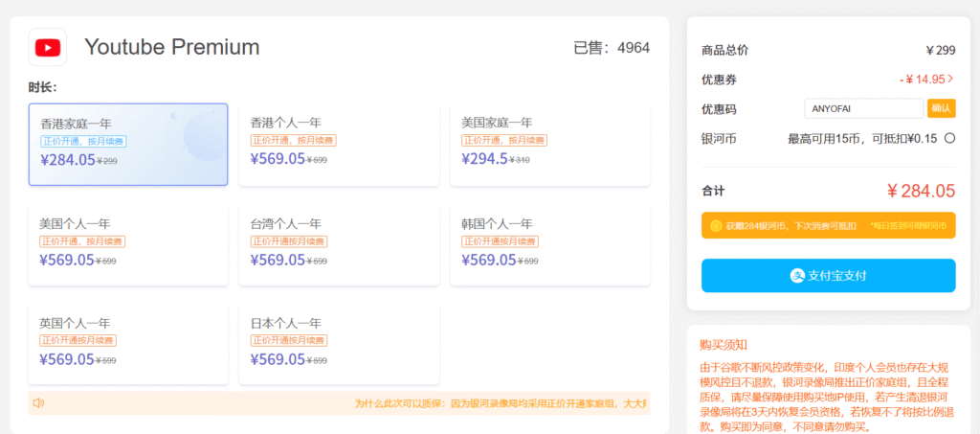Select the 美国家庭一年 plan card

coord(550,145)
